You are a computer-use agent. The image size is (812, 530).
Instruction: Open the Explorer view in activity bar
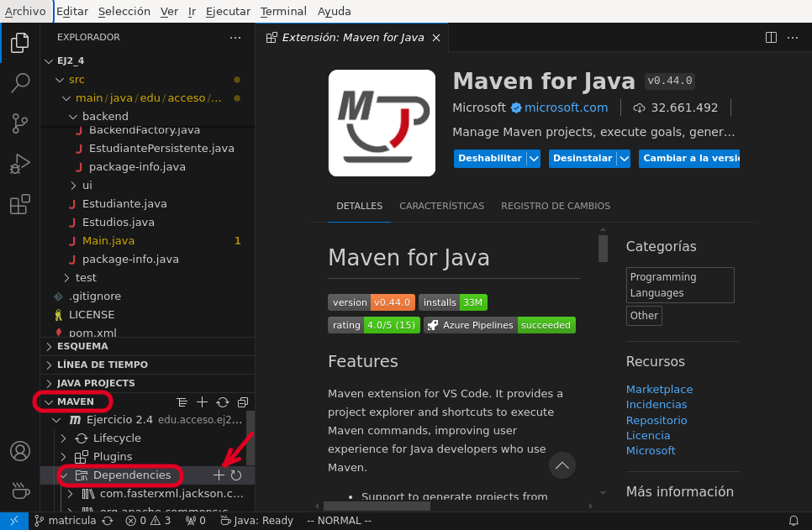point(19,43)
